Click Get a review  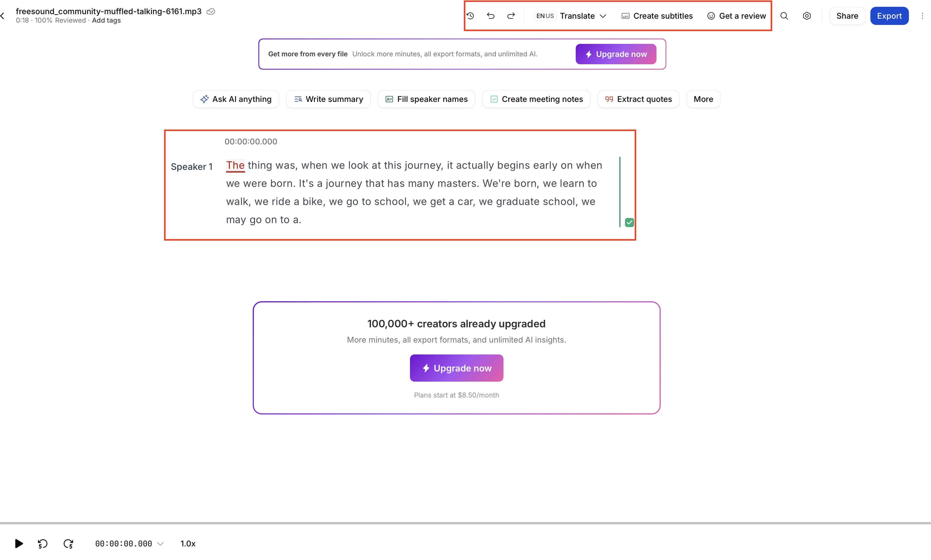(x=736, y=16)
